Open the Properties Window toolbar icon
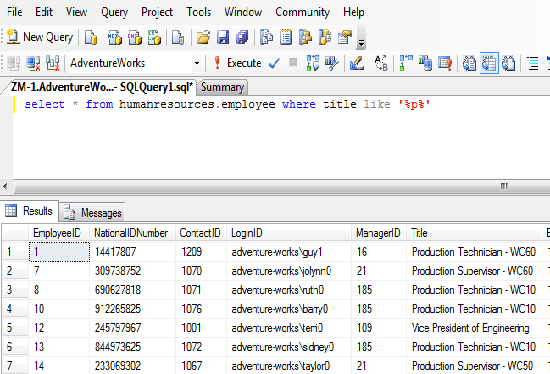550x374 pixels. 345,37
